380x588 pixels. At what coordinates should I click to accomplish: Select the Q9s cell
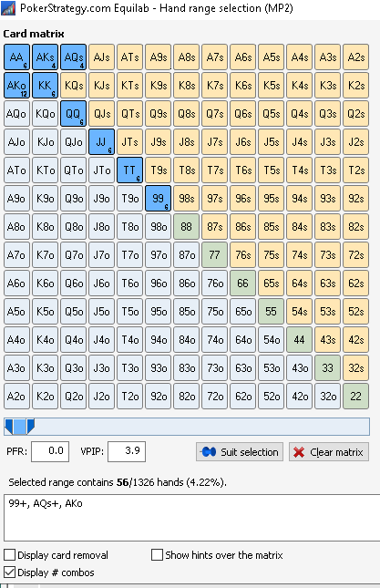[x=159, y=114]
